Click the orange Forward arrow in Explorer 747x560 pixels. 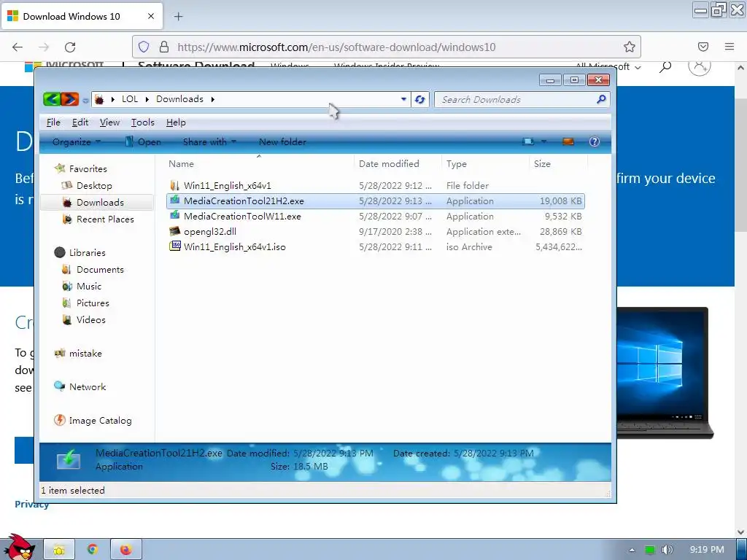69,99
